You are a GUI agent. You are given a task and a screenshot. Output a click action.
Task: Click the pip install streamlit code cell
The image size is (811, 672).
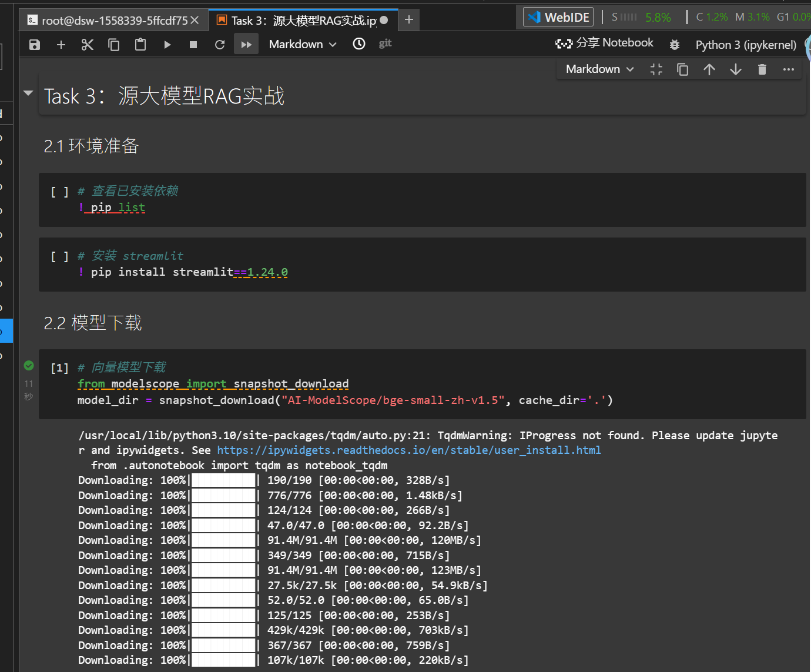click(423, 265)
